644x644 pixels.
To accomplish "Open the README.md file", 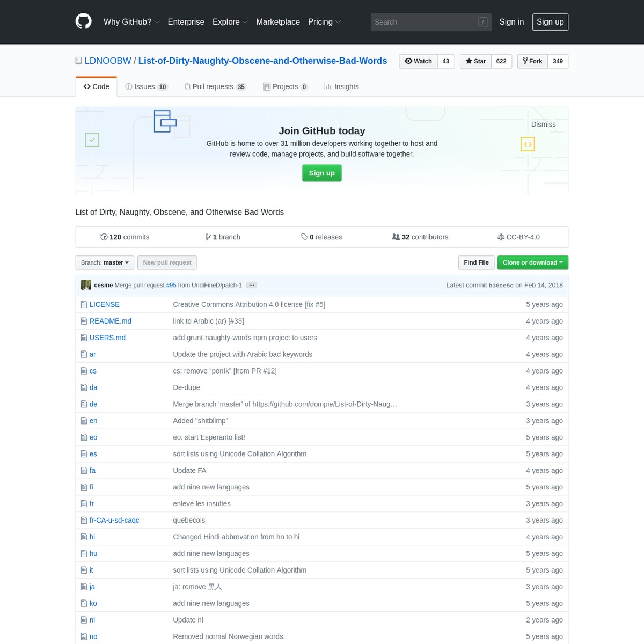I will coord(111,321).
